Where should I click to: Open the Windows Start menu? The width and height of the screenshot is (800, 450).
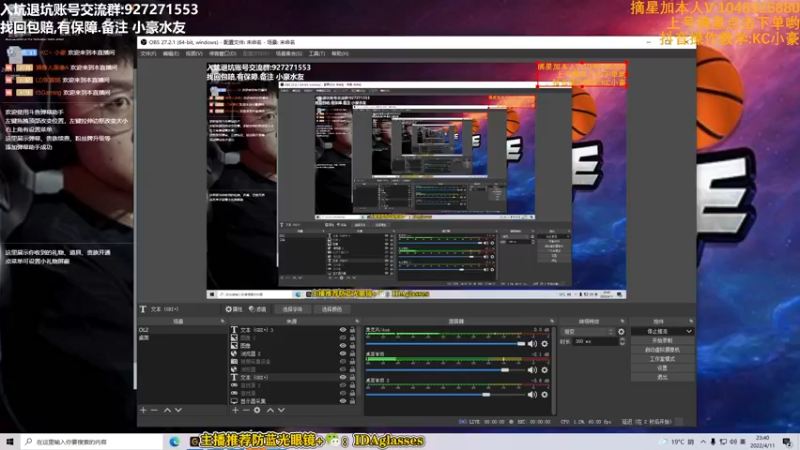[10, 441]
